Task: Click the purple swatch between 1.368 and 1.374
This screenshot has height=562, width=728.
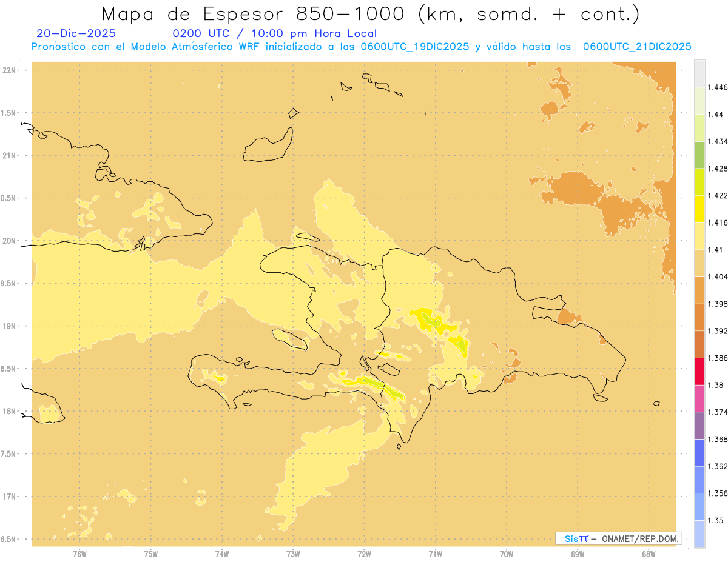Action: click(x=699, y=426)
